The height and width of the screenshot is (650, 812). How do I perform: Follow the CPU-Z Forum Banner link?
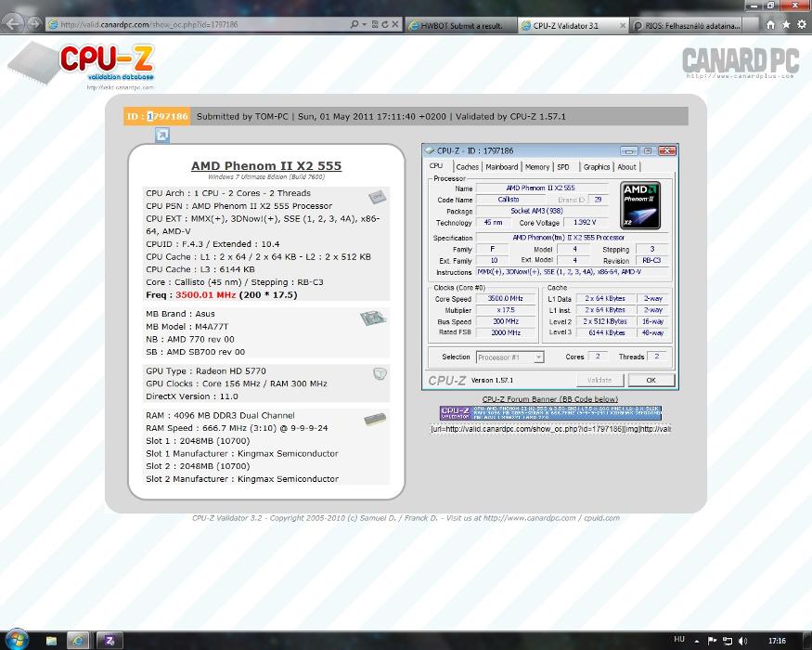550,399
